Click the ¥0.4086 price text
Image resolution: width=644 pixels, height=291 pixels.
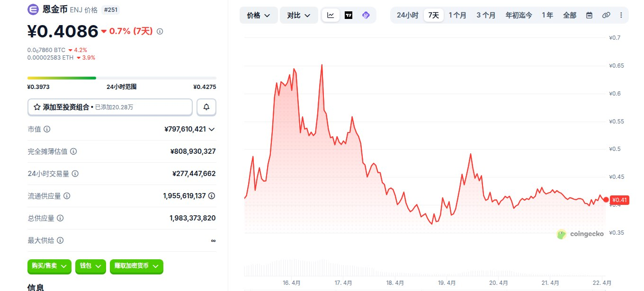(x=63, y=31)
